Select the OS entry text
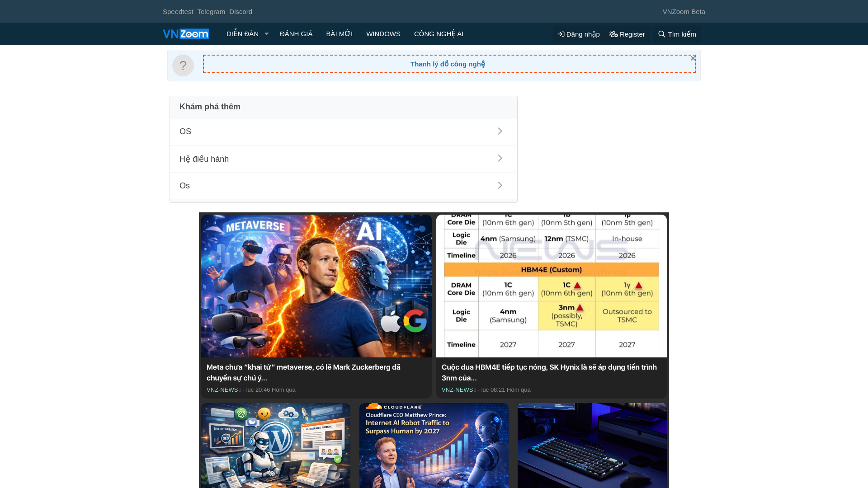This screenshot has width=868, height=488. pyautogui.click(x=185, y=131)
